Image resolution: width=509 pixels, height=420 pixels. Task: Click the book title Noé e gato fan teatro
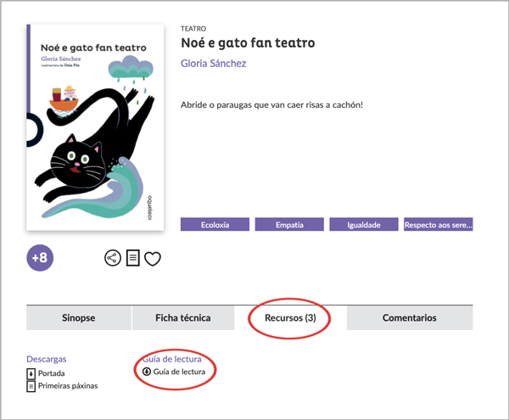tap(248, 42)
